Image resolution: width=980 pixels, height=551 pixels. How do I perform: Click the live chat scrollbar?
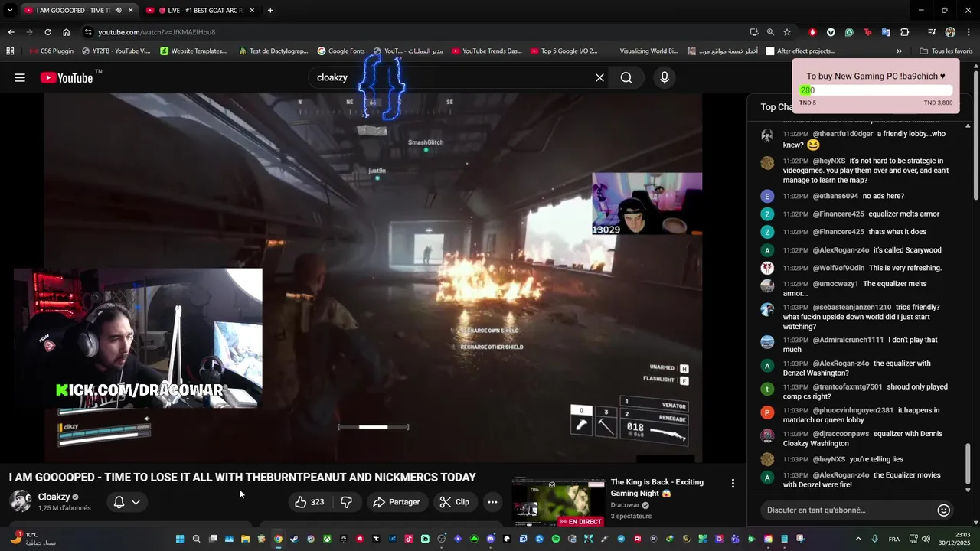[968, 464]
